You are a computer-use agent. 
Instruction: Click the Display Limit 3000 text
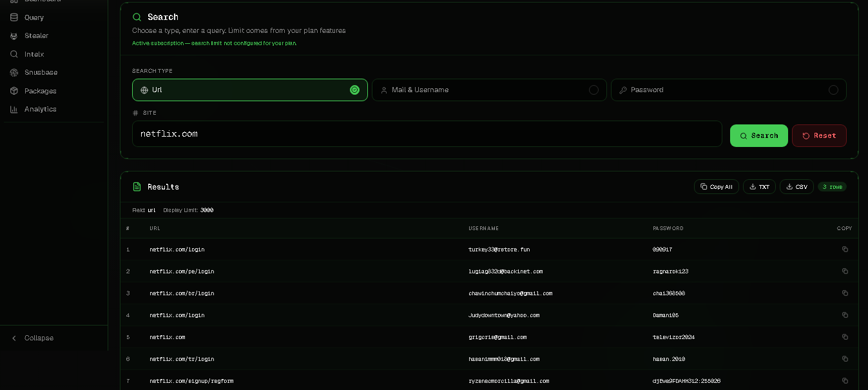coord(188,210)
